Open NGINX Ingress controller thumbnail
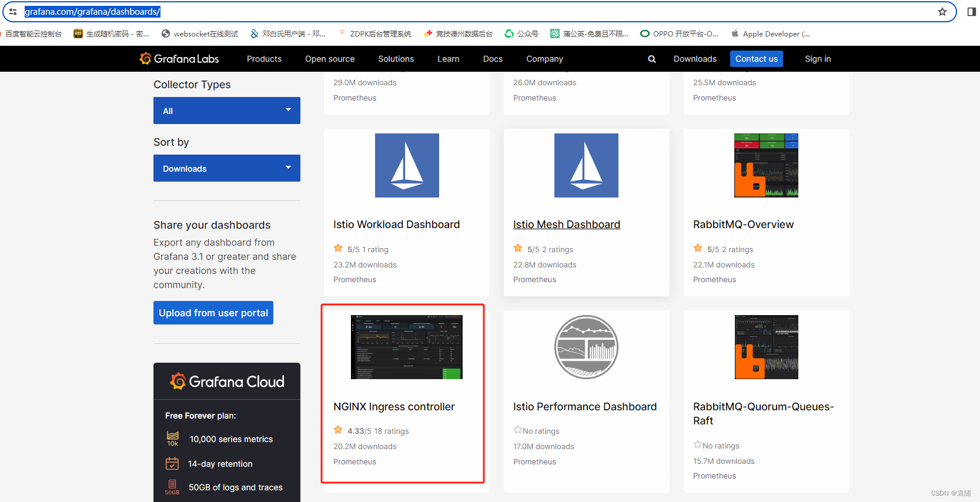Image resolution: width=980 pixels, height=502 pixels. click(407, 347)
